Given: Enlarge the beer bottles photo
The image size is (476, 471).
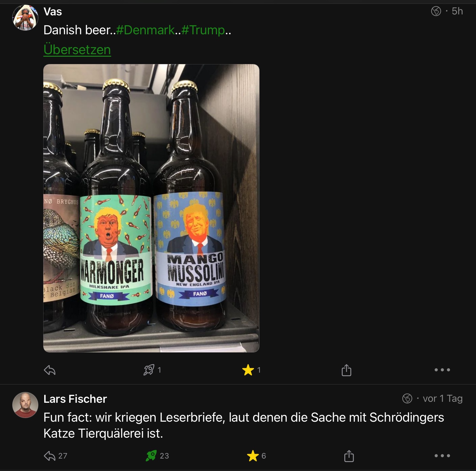Looking at the screenshot, I should point(151,208).
